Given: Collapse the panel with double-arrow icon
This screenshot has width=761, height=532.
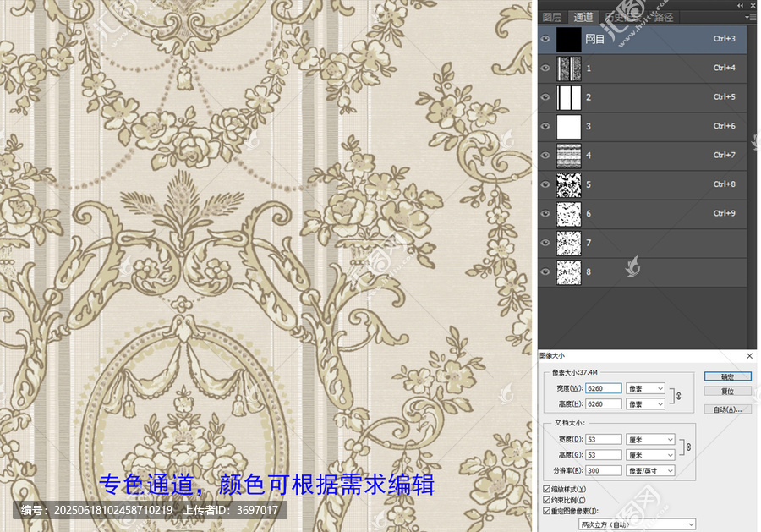Looking at the screenshot, I should point(740,5).
